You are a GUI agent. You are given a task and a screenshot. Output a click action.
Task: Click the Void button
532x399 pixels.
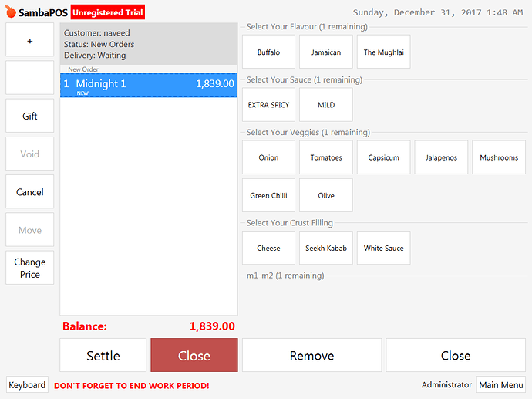pos(30,154)
